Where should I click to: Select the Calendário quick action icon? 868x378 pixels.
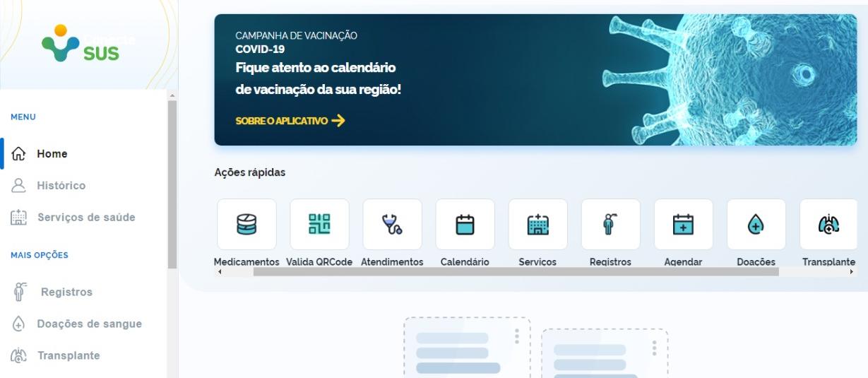click(x=465, y=225)
